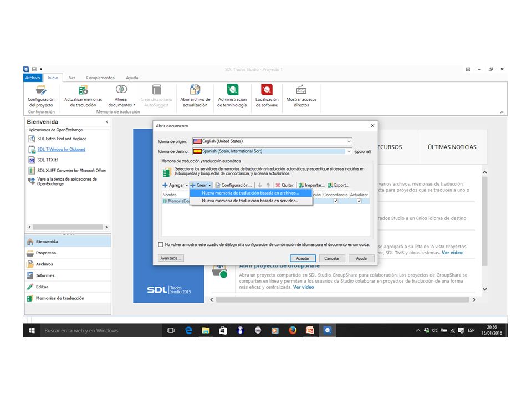The height and width of the screenshot is (399, 532).
Task: Select the MemoriaDe row in the list
Action: pyautogui.click(x=265, y=201)
